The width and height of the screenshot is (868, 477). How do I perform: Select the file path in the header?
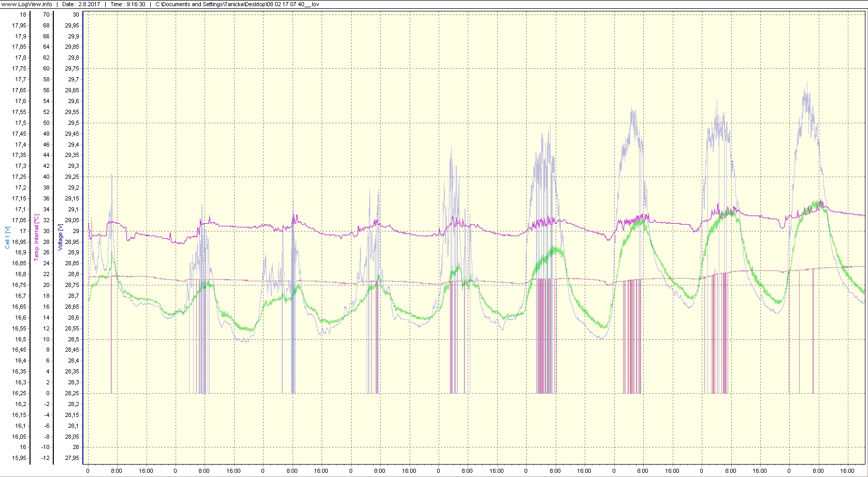(237, 4)
